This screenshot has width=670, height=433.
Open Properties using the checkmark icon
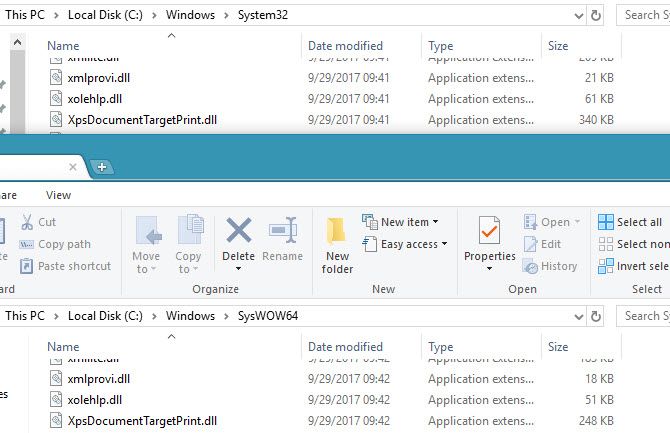pos(489,232)
